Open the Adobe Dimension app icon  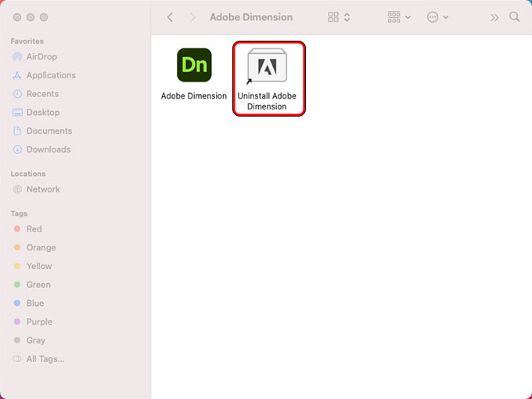pyautogui.click(x=194, y=65)
